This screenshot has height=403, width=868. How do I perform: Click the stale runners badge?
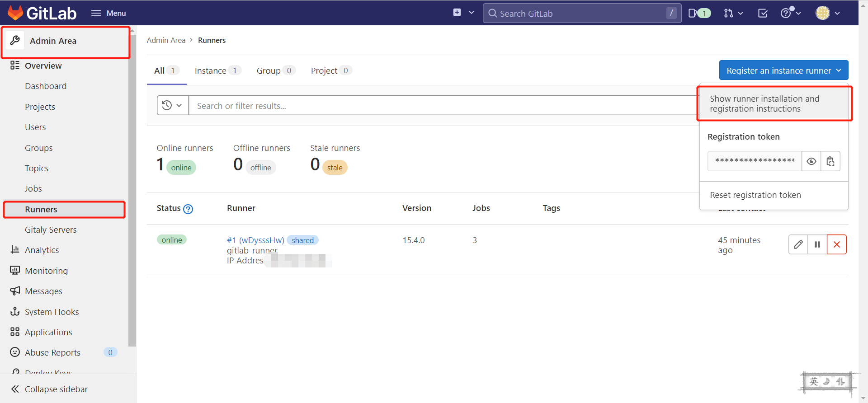coord(335,167)
